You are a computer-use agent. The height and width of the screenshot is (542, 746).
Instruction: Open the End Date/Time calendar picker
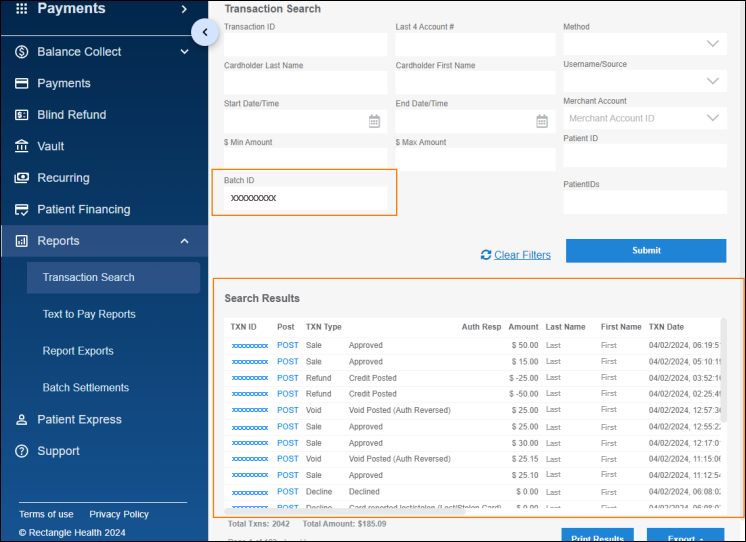point(542,121)
